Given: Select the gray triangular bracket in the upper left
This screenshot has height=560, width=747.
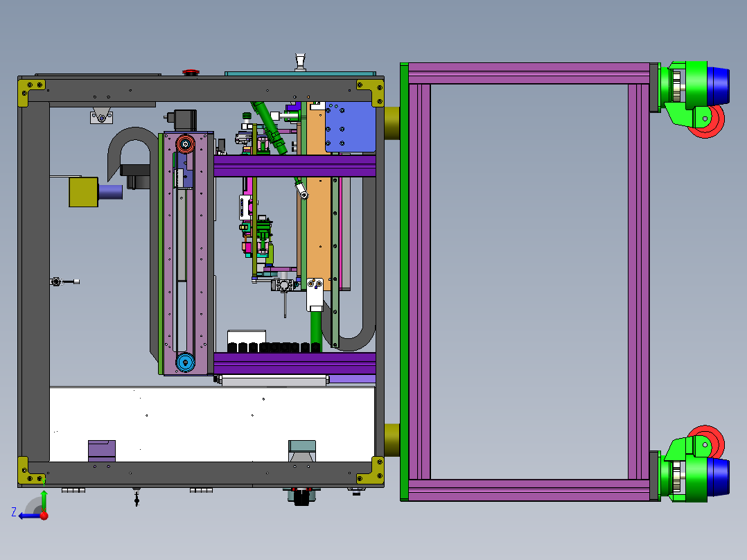Looking at the screenshot, I should 101,115.
